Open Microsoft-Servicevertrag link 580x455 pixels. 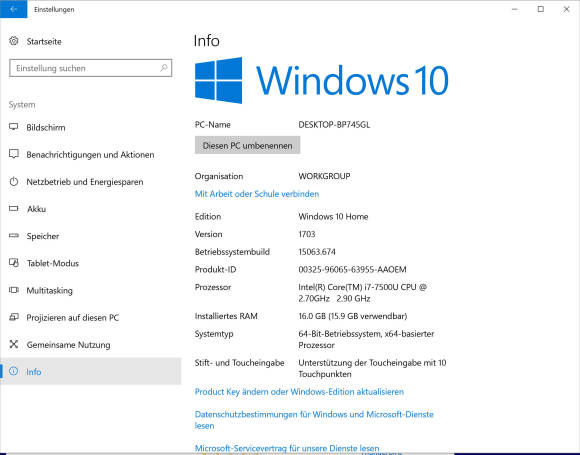(287, 448)
